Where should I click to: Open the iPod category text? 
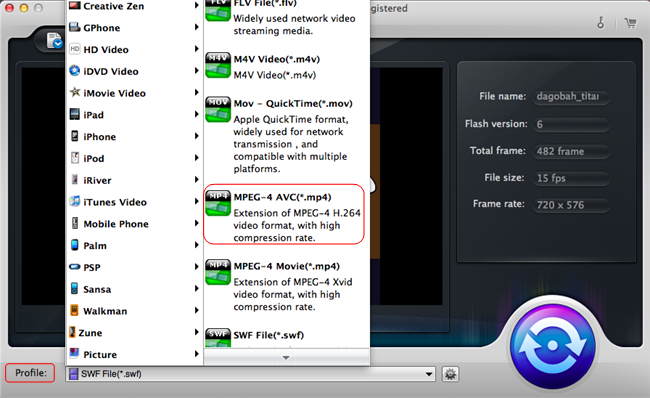coord(94,159)
